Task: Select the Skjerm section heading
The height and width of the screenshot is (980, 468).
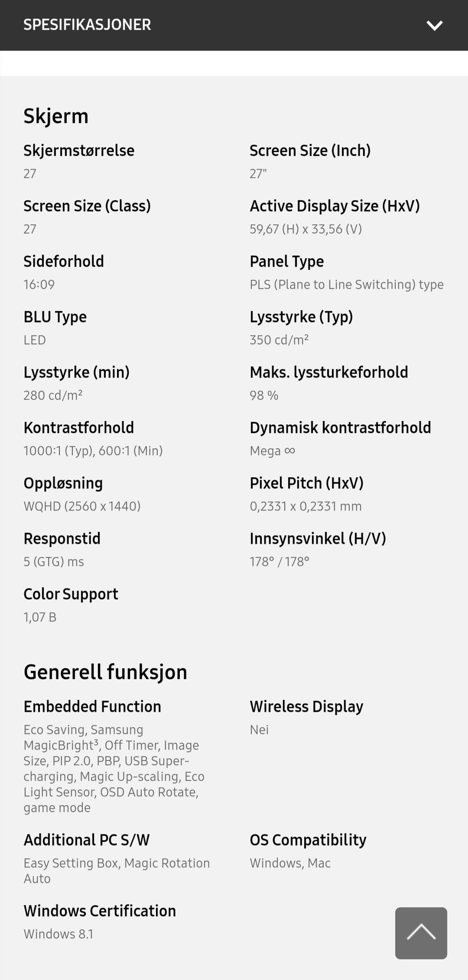Action: click(56, 116)
